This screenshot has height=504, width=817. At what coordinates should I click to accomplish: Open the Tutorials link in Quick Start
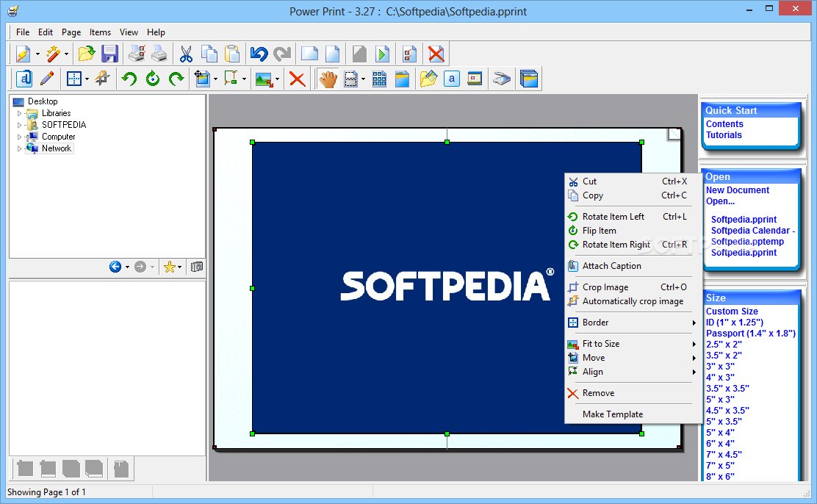point(724,135)
